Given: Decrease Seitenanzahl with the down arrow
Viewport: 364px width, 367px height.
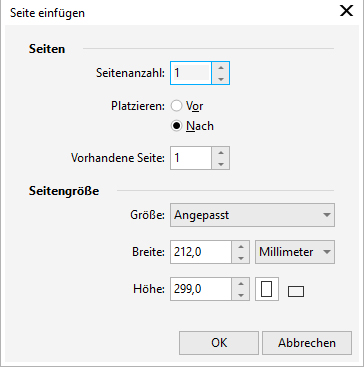Looking at the screenshot, I should (x=221, y=79).
